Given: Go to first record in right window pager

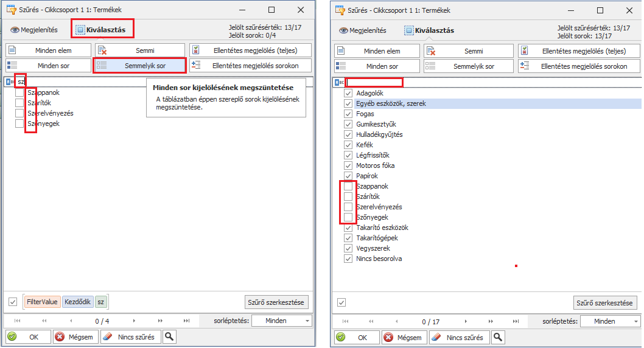Looking at the screenshot, I should 345,321.
